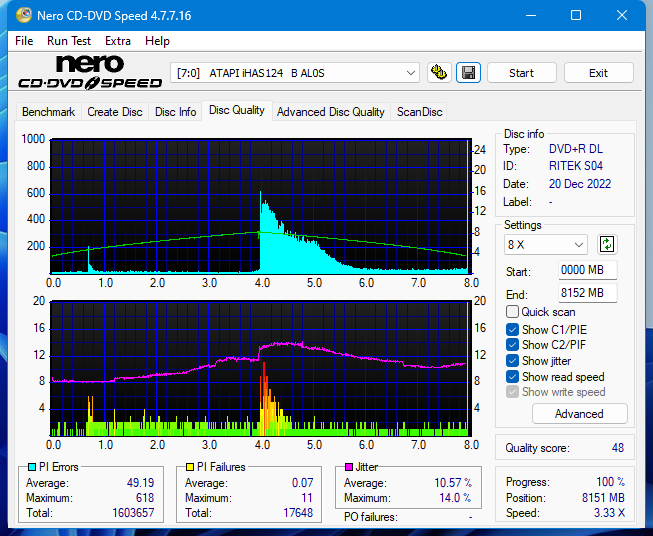
Task: Close the Nero CD-DVD Speed window
Action: pos(622,15)
